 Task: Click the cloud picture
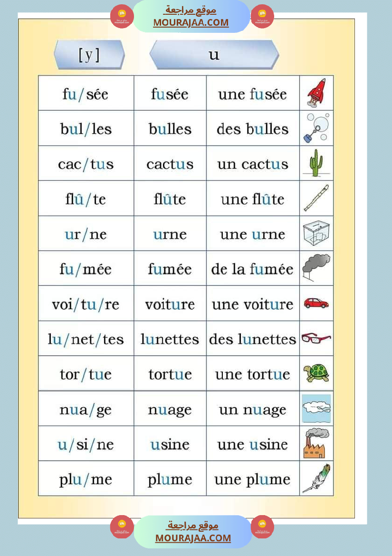(316, 409)
